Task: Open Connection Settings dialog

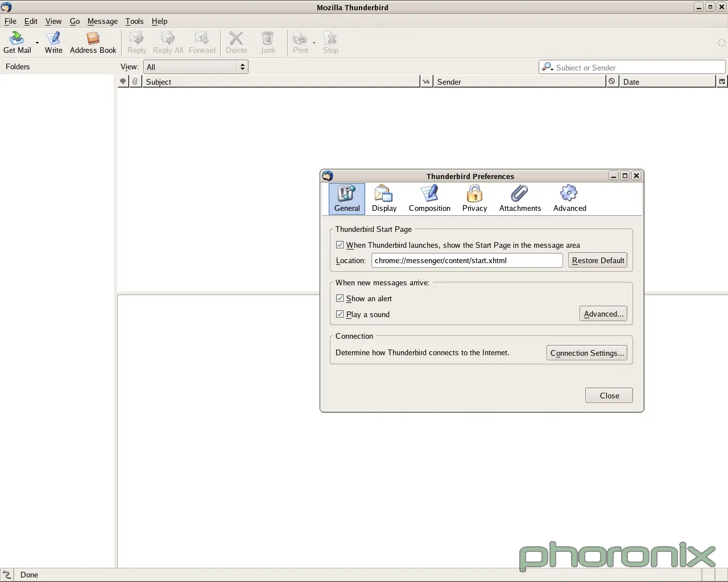Action: 587,353
